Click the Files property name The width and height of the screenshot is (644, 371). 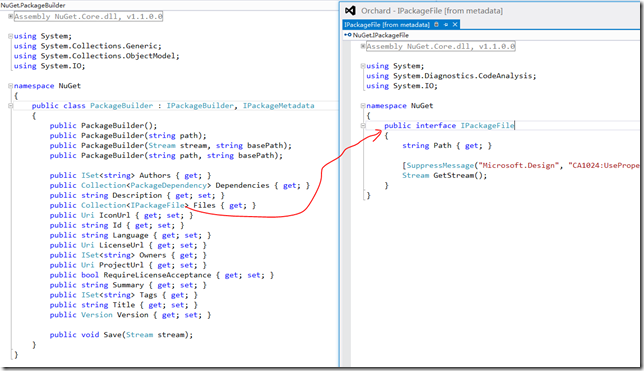coord(205,205)
